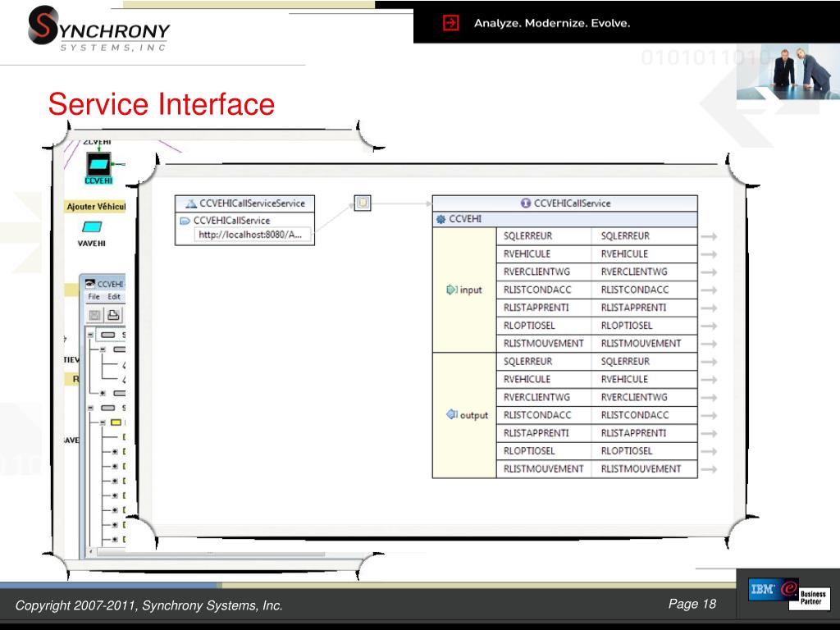The width and height of the screenshot is (840, 630).
Task: Click the Synchrony Systems logo
Action: point(98,29)
